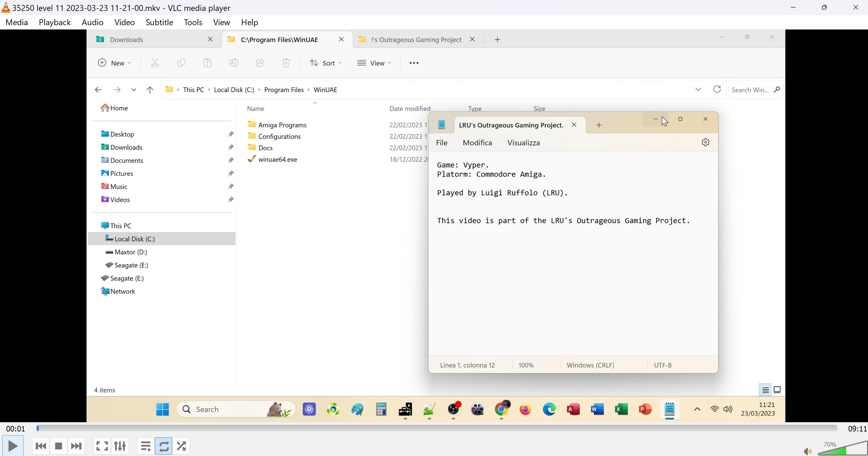Select Network in navigation pane
The width and height of the screenshot is (868, 456).
118,292
